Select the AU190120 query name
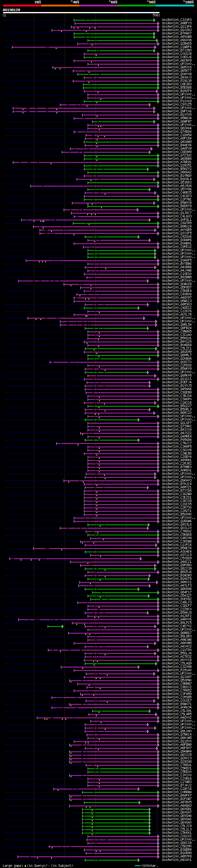197x868 pixels. coord(11,10)
